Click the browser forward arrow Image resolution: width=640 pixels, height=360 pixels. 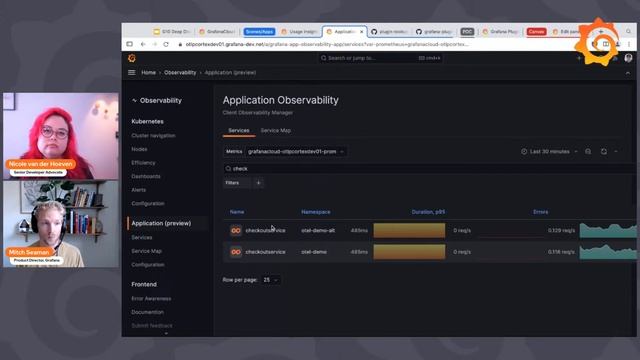coord(154,44)
